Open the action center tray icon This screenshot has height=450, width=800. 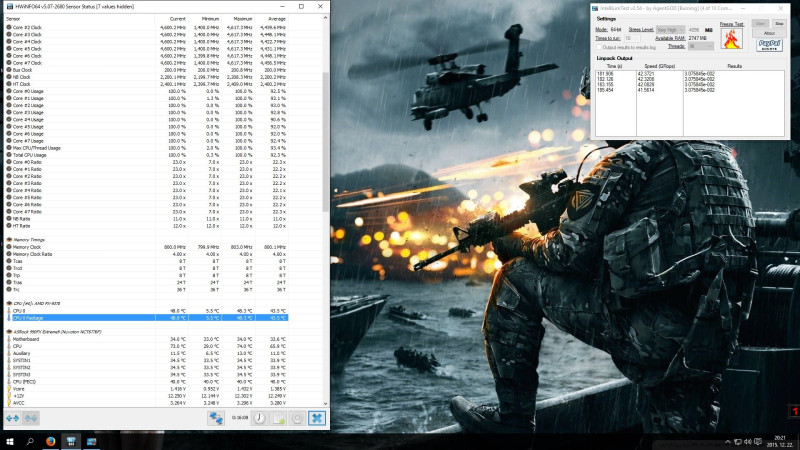pos(758,442)
